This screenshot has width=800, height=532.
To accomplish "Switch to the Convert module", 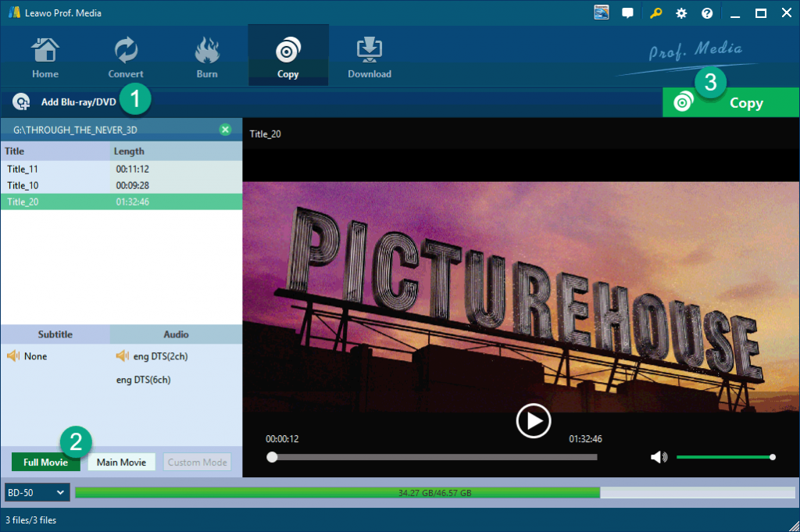I will point(126,58).
